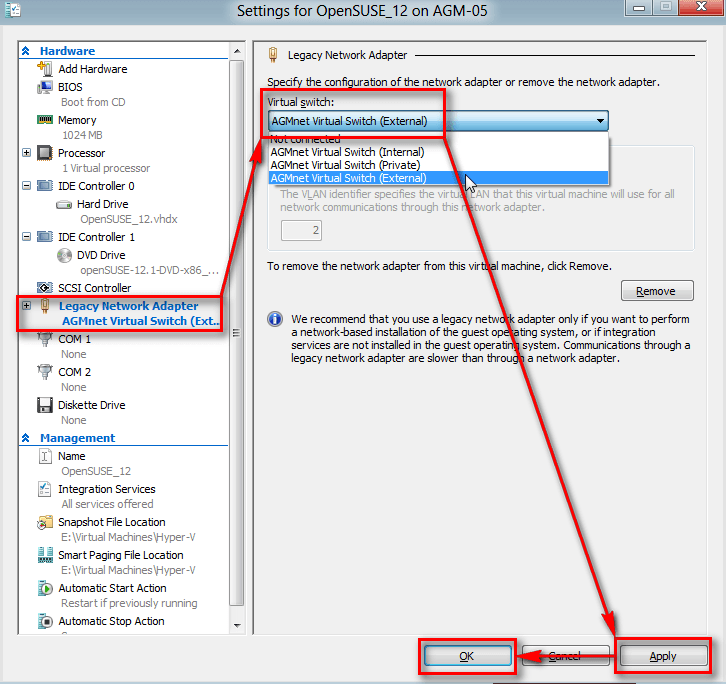Click the Add Hardware icon
This screenshot has height=684, width=726.
(x=44, y=69)
